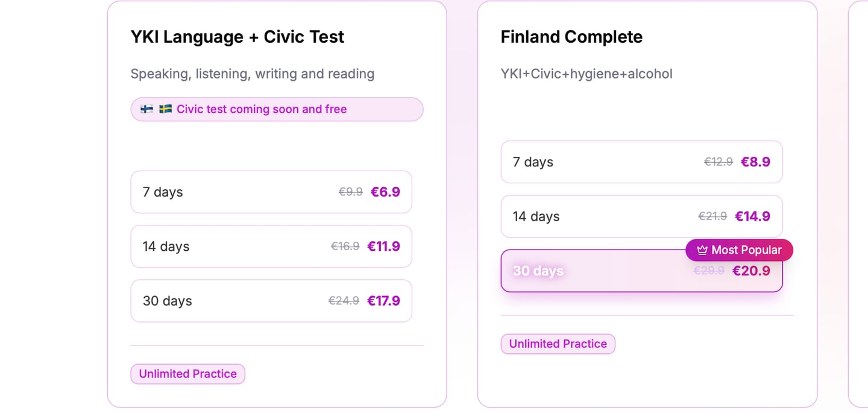Click 'Speaking, listening, writing and reading' subtitle
This screenshot has height=413, width=868.
(x=252, y=74)
